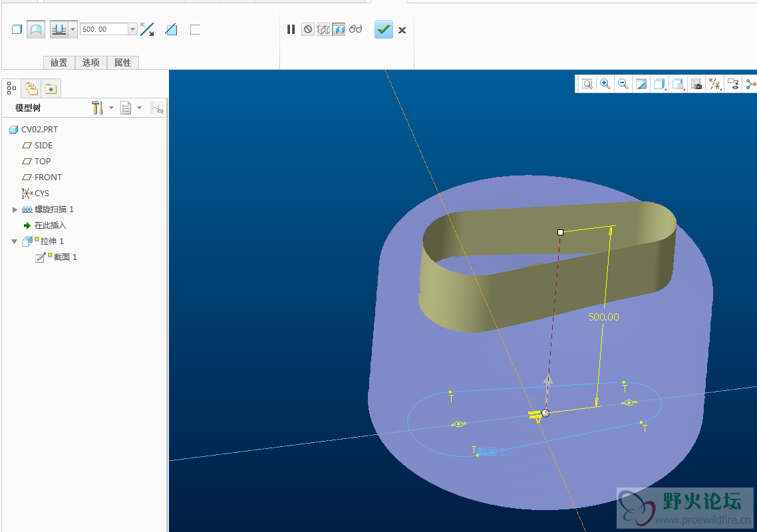Select the FRONT datum plane

point(43,177)
